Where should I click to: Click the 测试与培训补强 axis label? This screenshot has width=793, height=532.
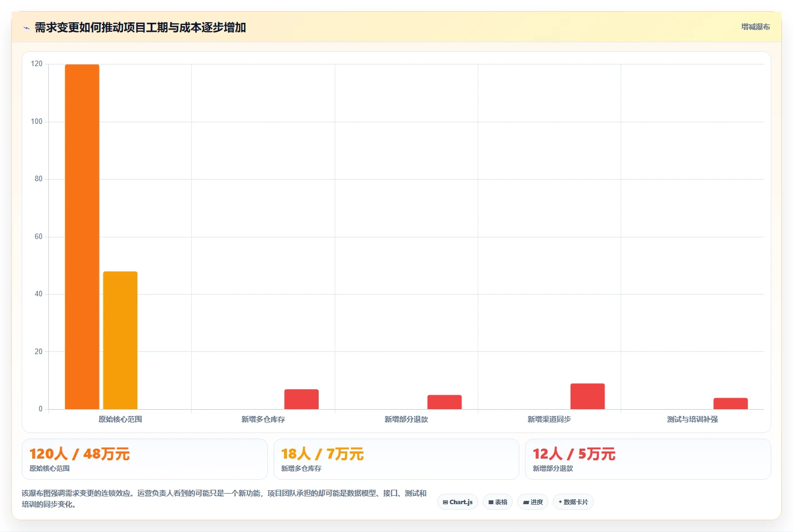click(692, 419)
